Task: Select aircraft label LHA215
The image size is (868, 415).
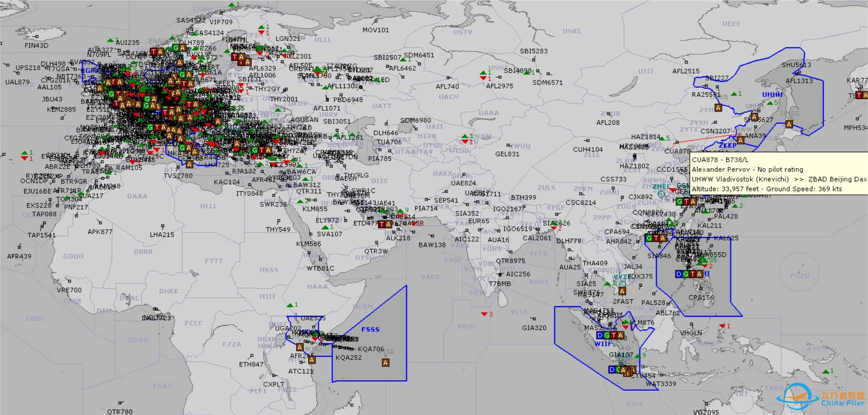Action: tap(162, 234)
